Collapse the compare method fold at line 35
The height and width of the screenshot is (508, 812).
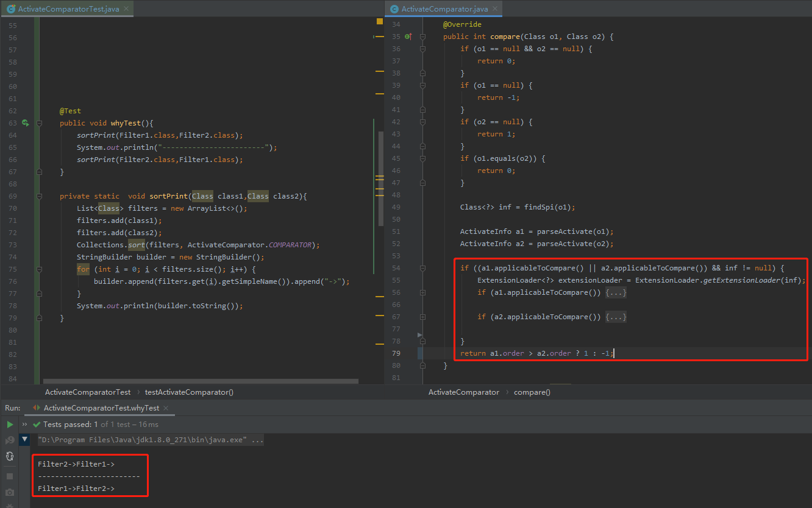pos(422,37)
